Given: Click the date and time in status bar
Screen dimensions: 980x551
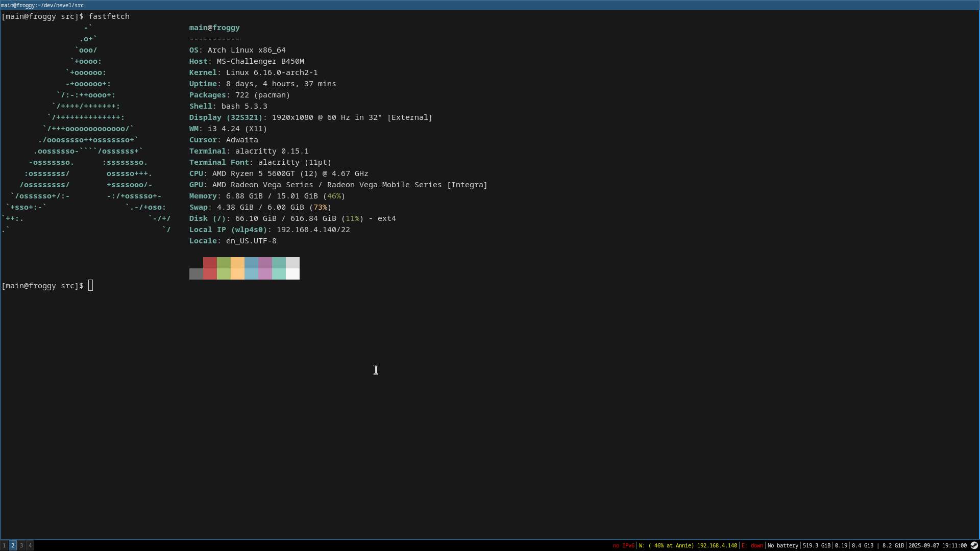Looking at the screenshot, I should (937, 545).
